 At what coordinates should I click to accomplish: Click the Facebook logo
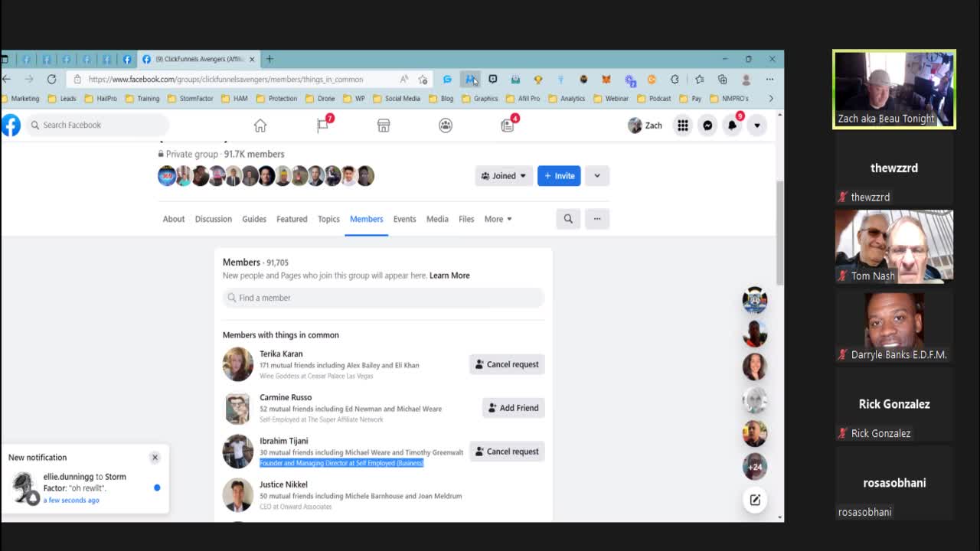(10, 125)
